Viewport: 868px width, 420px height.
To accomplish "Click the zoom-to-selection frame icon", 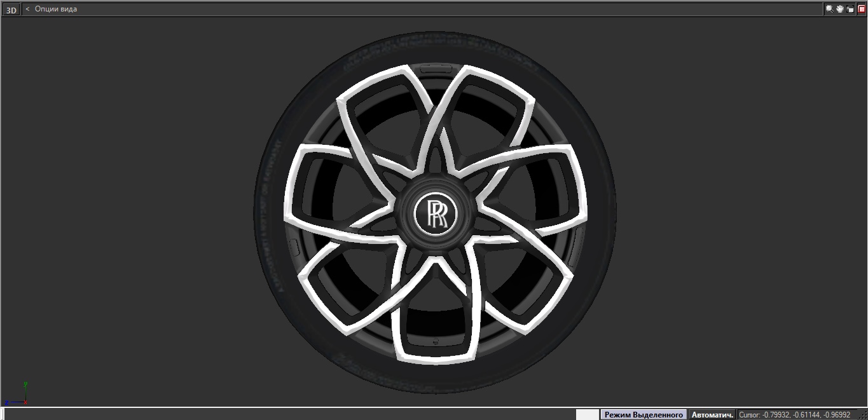I will pos(851,9).
